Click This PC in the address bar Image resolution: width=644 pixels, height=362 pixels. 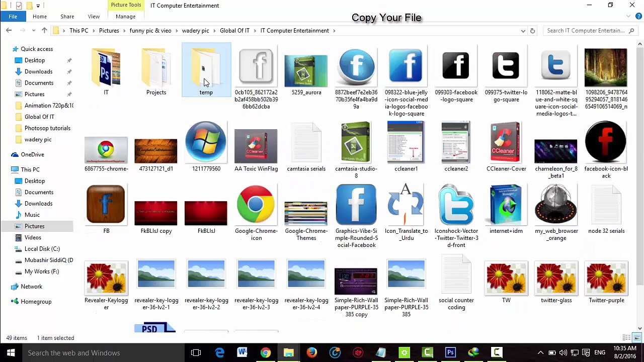pos(79,31)
